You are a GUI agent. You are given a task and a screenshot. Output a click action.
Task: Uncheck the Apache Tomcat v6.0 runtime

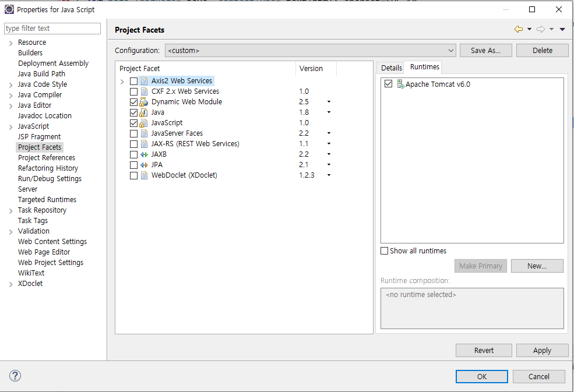(389, 84)
